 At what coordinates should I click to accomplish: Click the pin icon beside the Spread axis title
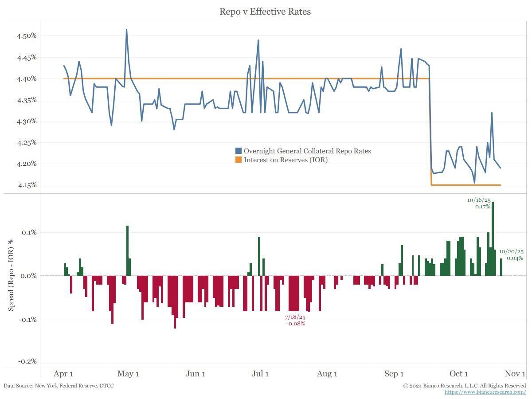[x=11, y=241]
